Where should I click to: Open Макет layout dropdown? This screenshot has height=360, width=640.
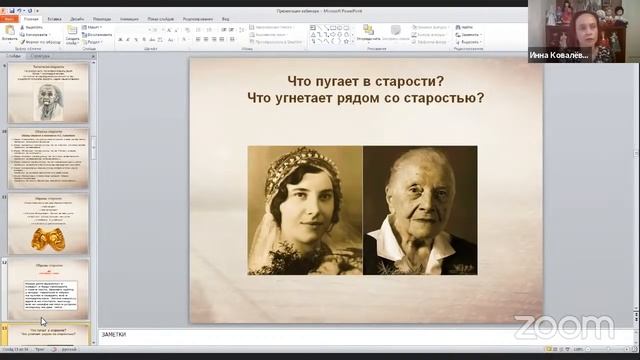[92, 27]
